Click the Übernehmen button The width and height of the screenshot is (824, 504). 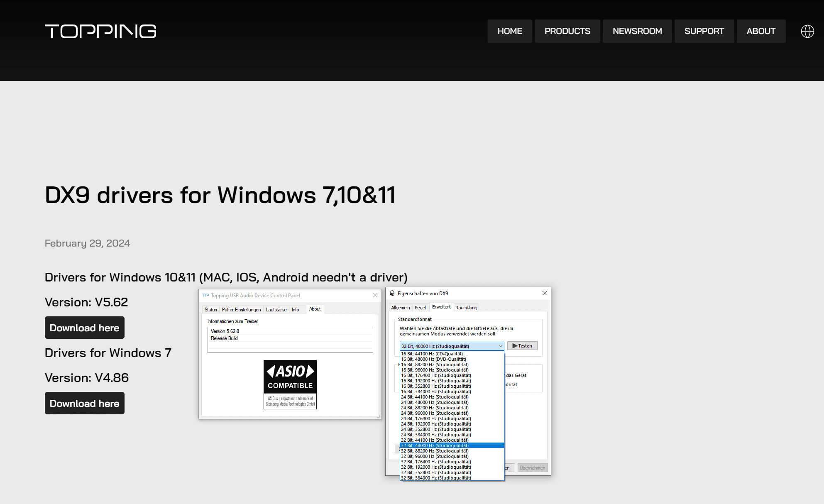pyautogui.click(x=532, y=468)
